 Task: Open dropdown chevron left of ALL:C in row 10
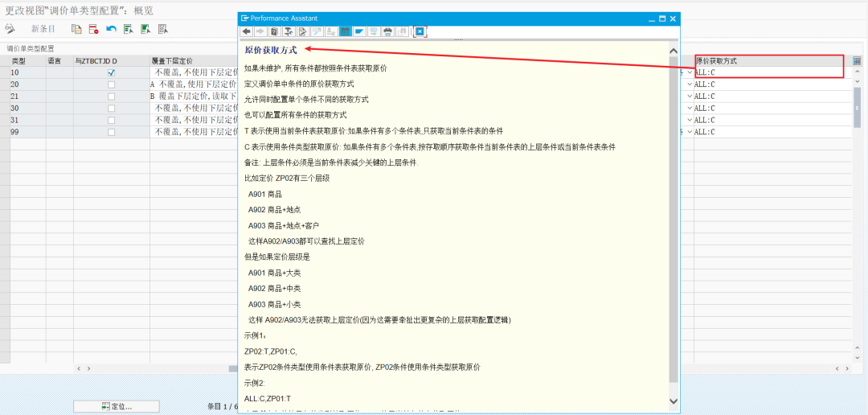pos(690,72)
